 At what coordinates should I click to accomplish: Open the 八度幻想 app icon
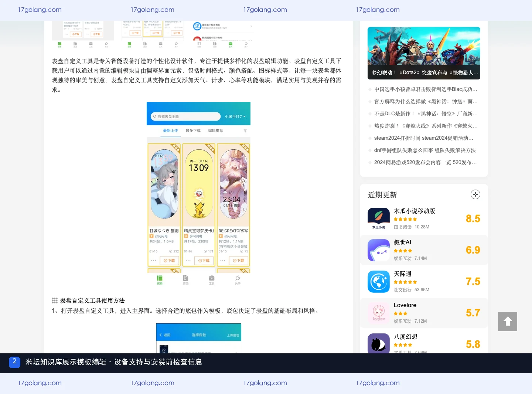point(379,343)
